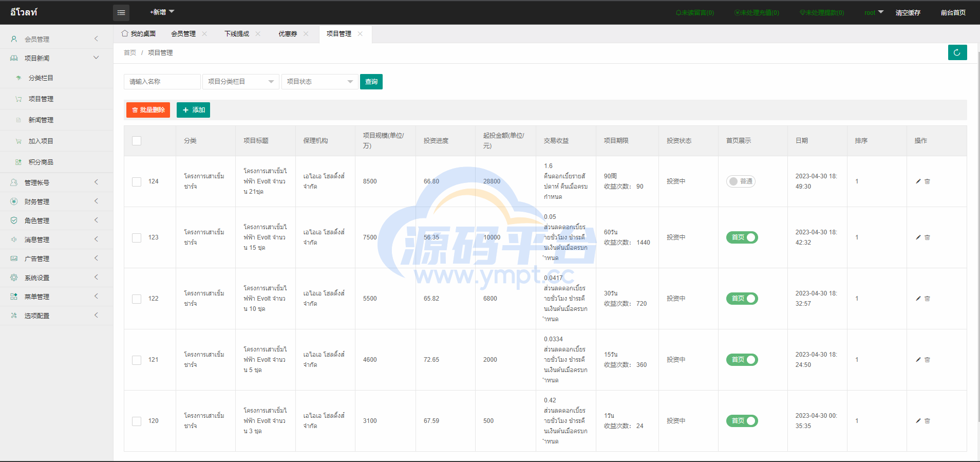
Task: Click the 选项配置 sidebar icon
Action: tap(14, 316)
